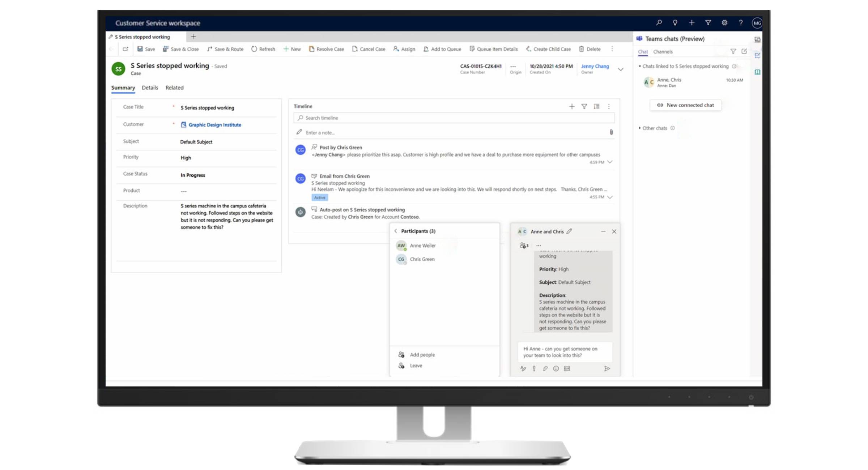The height and width of the screenshot is (470, 868).
Task: Open chat participants count icon
Action: coord(524,245)
